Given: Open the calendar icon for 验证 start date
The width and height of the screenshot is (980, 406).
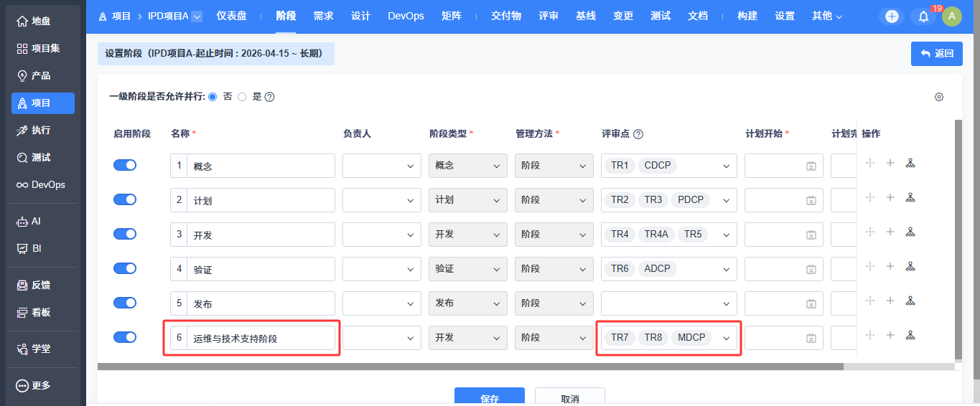Looking at the screenshot, I should click(x=811, y=269).
